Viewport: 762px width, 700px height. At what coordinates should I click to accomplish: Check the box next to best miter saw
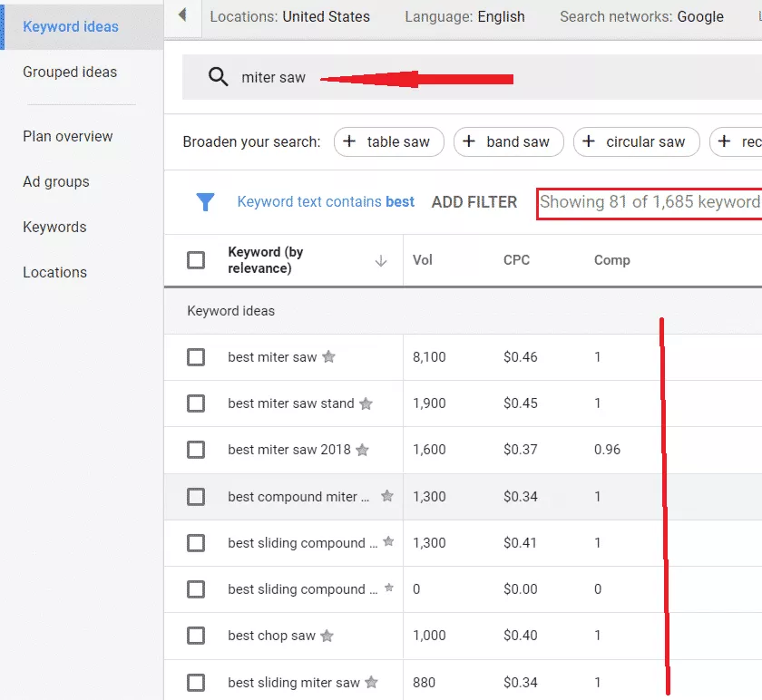(x=196, y=357)
